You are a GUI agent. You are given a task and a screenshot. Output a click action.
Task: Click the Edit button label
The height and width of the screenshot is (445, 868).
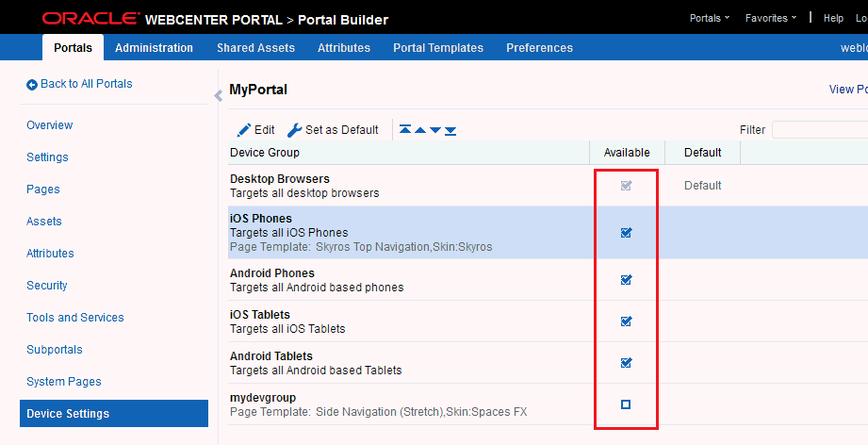[x=264, y=130]
